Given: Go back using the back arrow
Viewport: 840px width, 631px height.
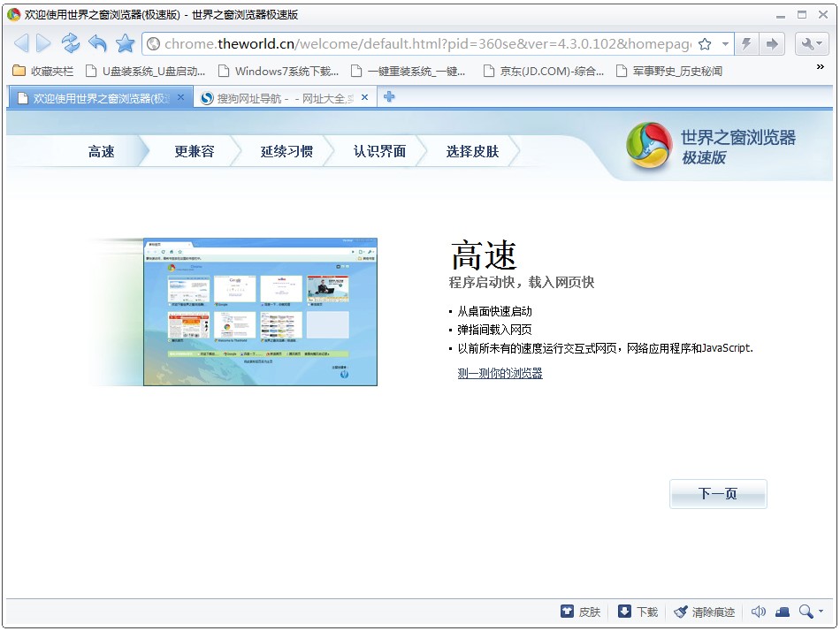Looking at the screenshot, I should [21, 42].
